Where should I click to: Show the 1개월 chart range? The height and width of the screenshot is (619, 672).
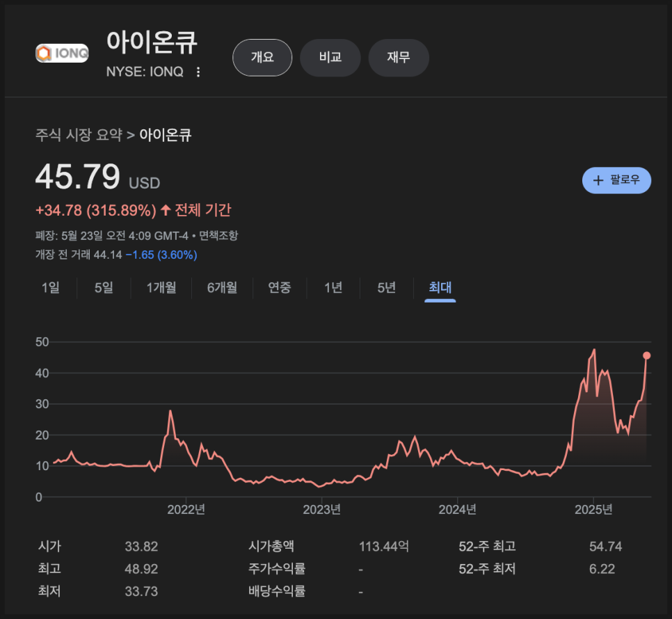pyautogui.click(x=161, y=287)
